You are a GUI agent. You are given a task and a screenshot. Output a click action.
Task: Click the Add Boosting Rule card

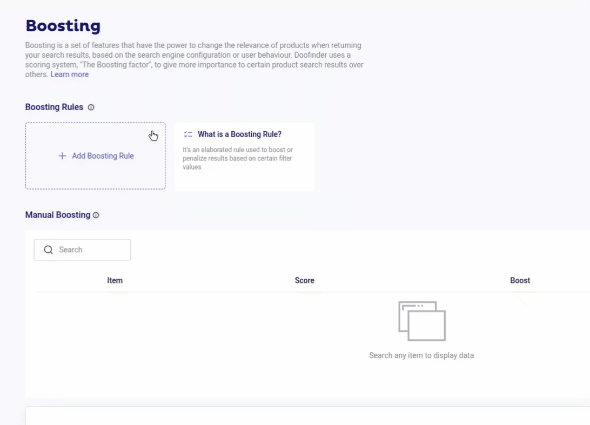pos(96,156)
